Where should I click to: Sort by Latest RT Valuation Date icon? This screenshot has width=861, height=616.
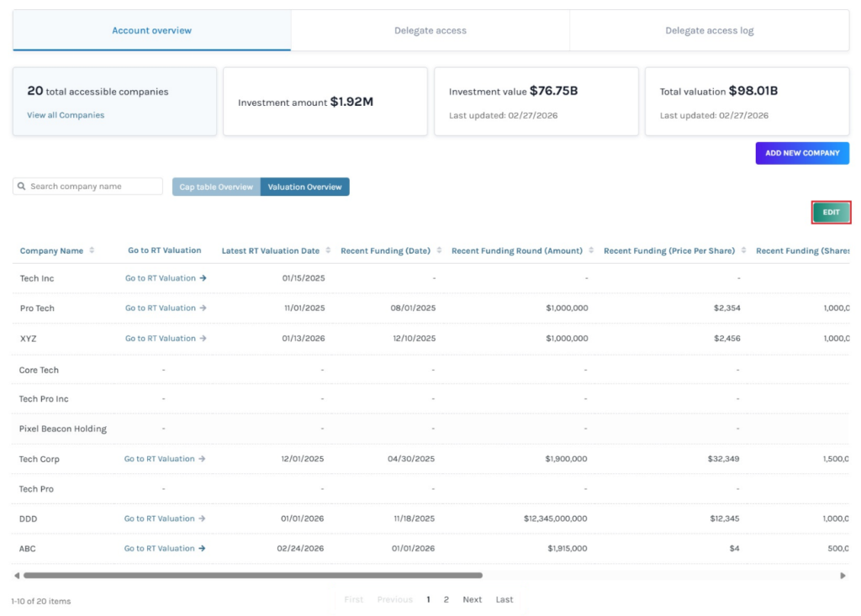(328, 250)
